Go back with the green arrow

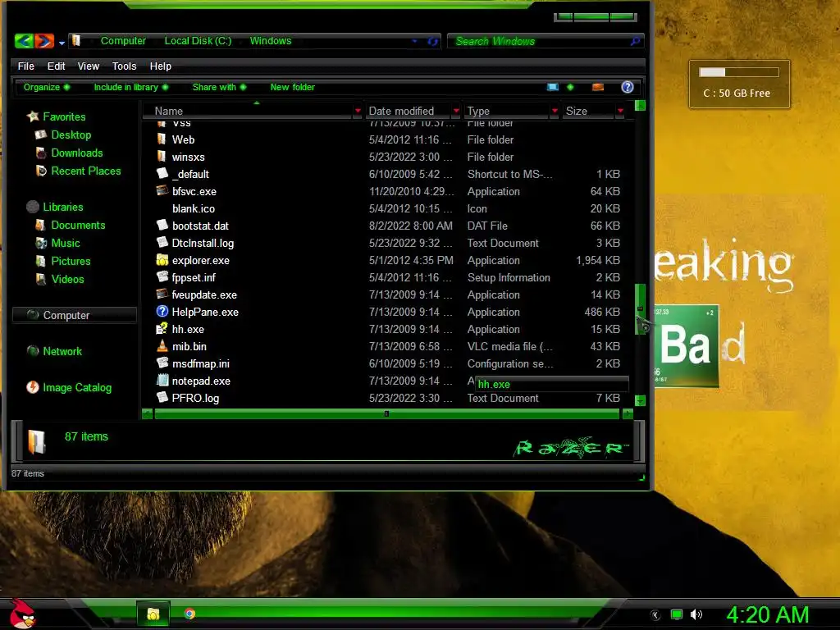point(24,41)
